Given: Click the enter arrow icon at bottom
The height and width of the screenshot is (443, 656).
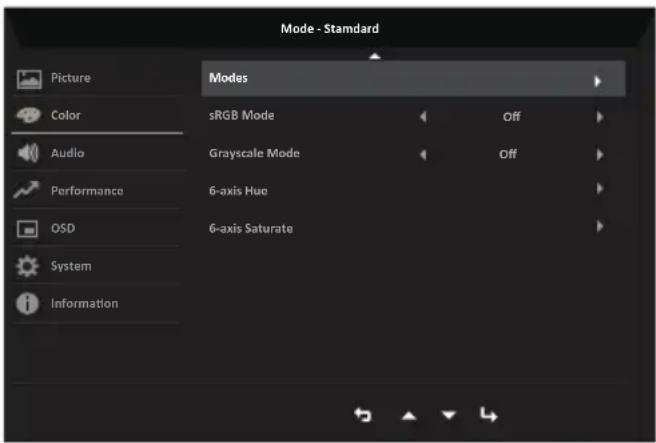Looking at the screenshot, I should (x=488, y=415).
